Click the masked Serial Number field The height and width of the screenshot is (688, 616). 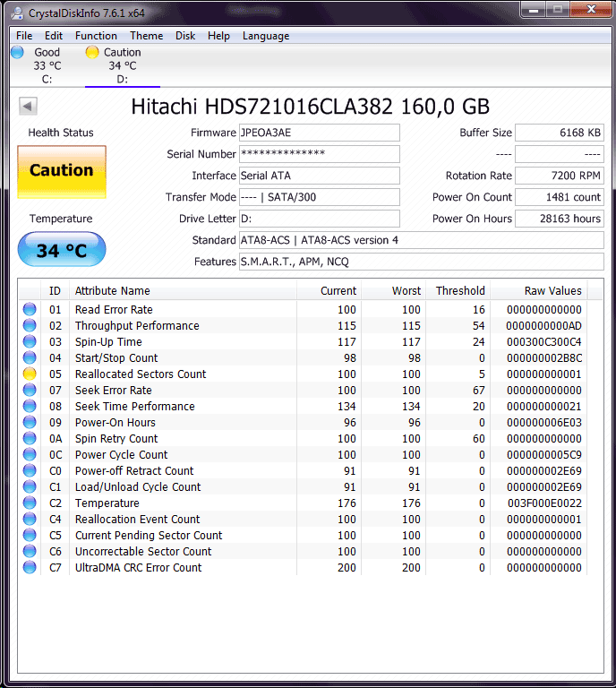pos(319,154)
